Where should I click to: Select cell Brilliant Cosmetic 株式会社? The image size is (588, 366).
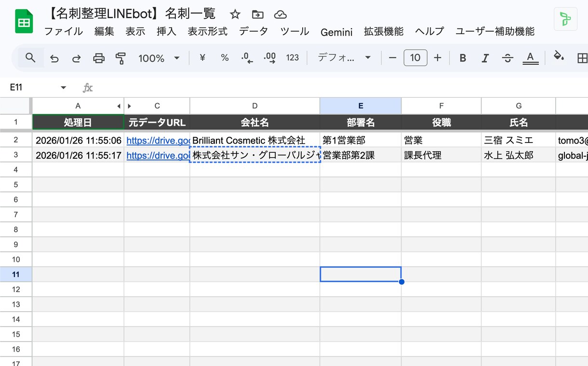255,141
